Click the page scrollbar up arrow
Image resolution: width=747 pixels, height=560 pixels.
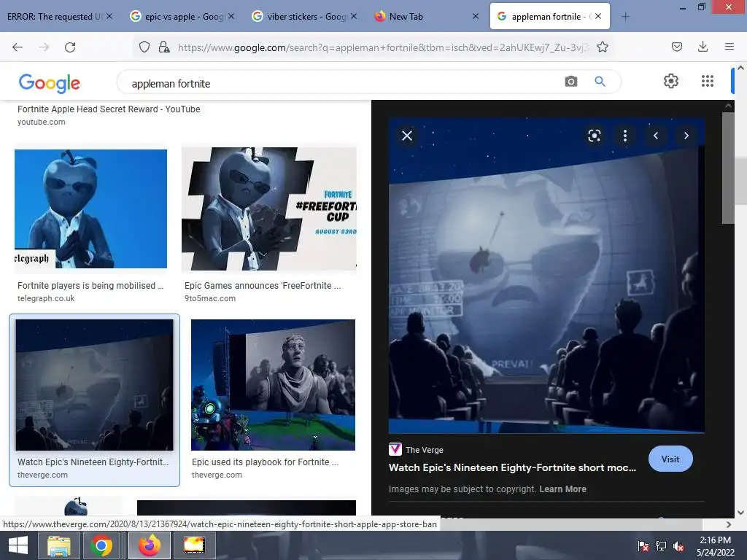[741, 68]
